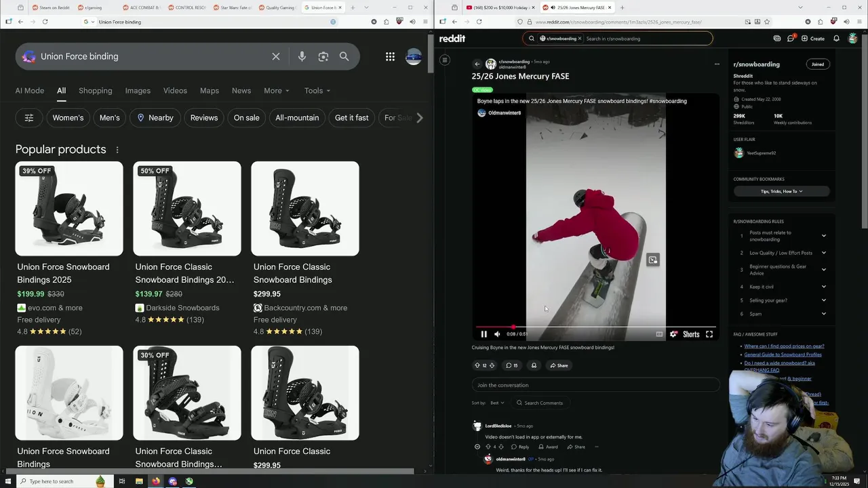Open Popular products three-dot menu
Viewport: 868px width, 488px height.
click(x=117, y=150)
